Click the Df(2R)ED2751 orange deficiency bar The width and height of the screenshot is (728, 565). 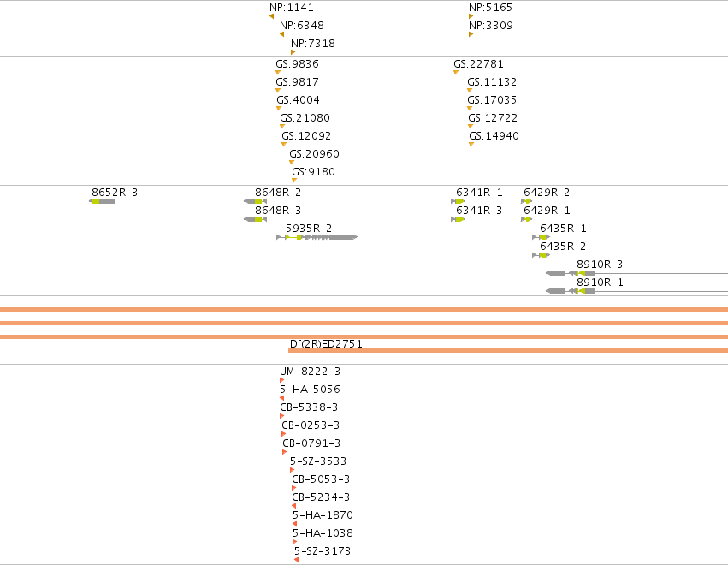click(x=508, y=351)
